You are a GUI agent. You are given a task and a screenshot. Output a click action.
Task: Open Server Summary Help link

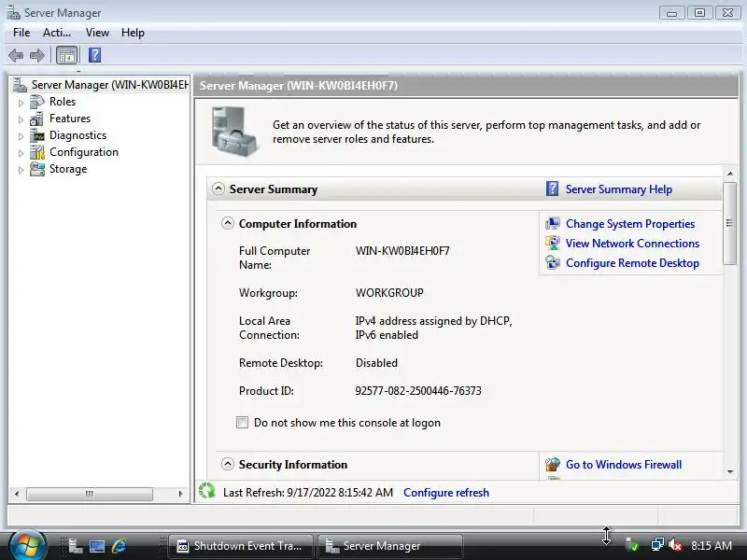(x=618, y=189)
